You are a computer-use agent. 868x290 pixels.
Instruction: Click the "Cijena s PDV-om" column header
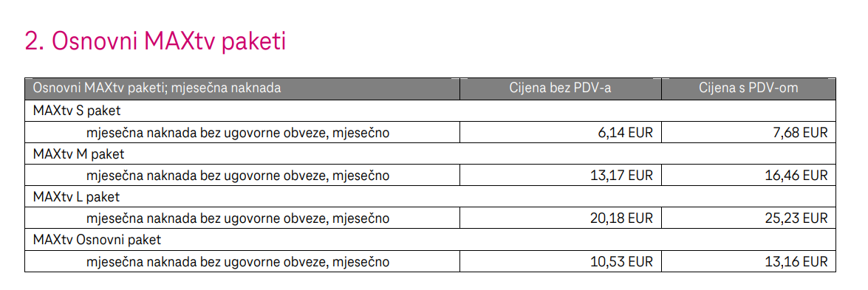pyautogui.click(x=748, y=89)
